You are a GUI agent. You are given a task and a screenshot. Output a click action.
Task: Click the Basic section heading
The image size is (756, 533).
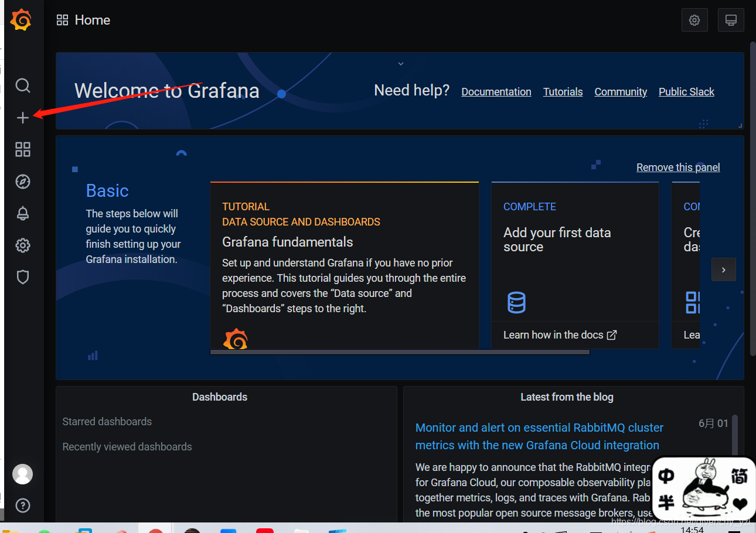coord(107,191)
